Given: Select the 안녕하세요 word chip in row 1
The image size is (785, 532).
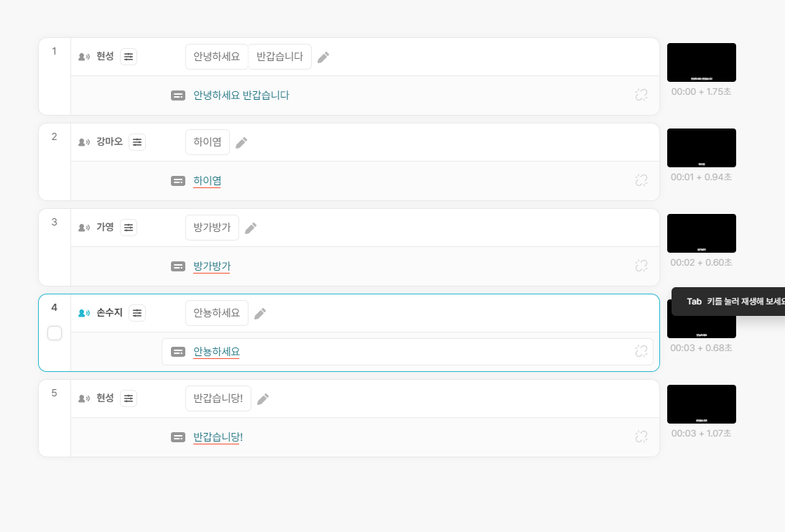Looking at the screenshot, I should point(217,57).
